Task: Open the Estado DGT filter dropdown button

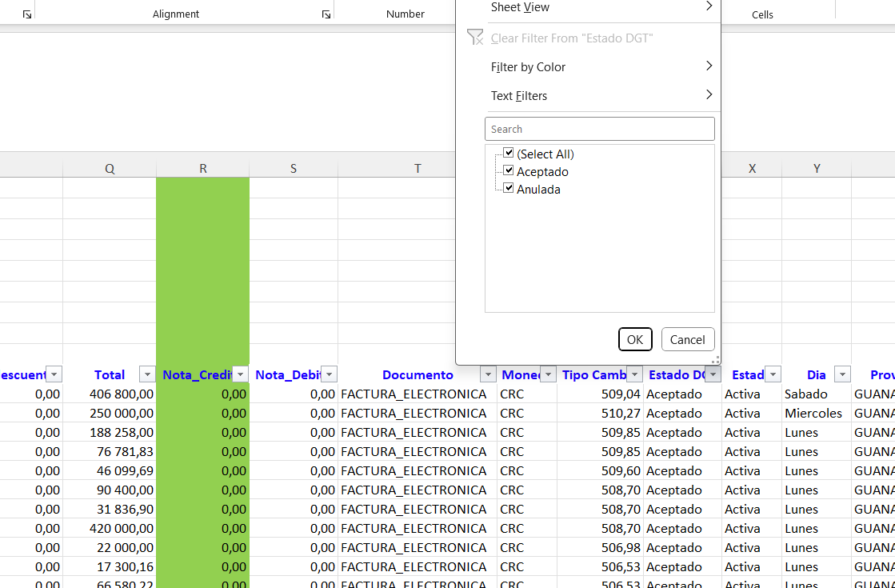Action: (x=713, y=374)
